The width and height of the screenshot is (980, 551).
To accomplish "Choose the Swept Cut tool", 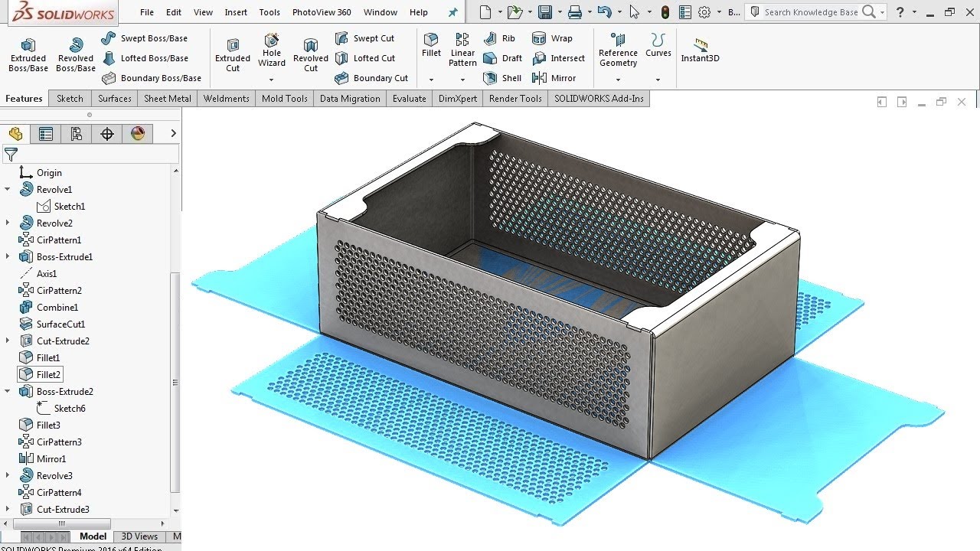I will (x=364, y=38).
